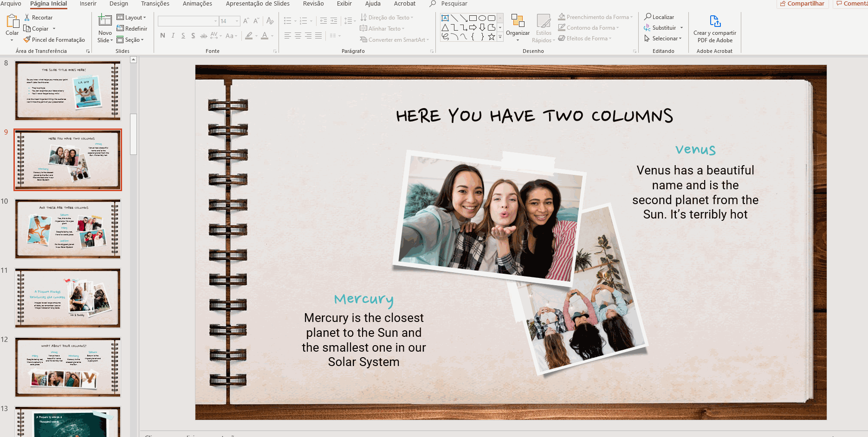Toggle text shadow formatting

coord(193,36)
